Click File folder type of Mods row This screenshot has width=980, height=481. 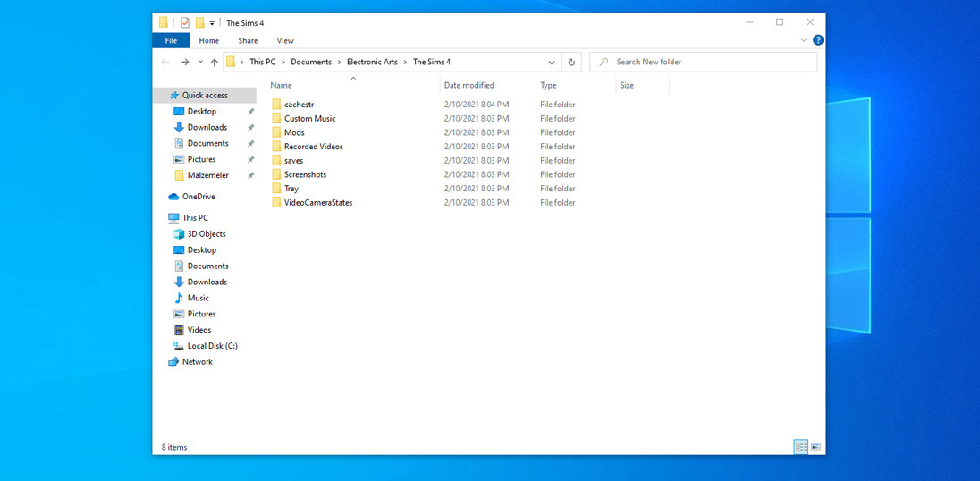[x=557, y=132]
